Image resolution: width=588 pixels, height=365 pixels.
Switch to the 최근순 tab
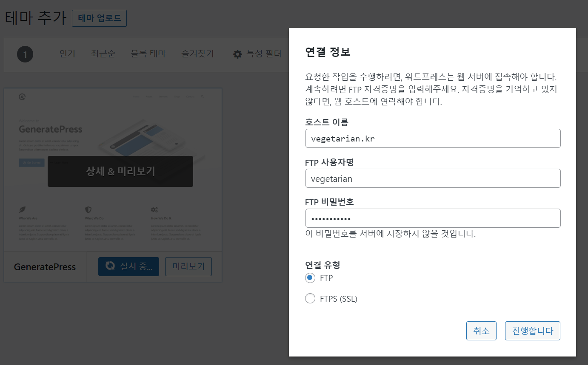click(x=103, y=54)
